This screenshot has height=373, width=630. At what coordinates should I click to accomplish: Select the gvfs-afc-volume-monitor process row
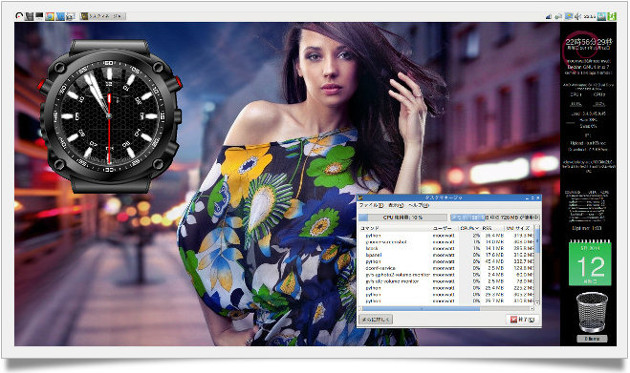coord(447,281)
